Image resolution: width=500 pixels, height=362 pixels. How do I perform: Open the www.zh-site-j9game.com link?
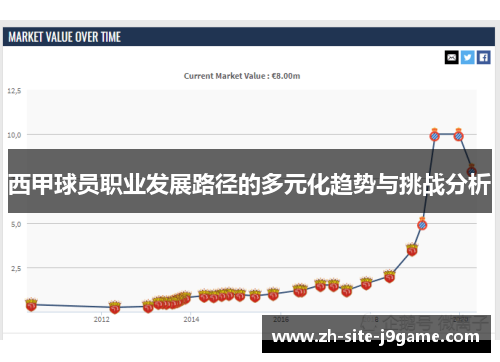[x=376, y=337]
